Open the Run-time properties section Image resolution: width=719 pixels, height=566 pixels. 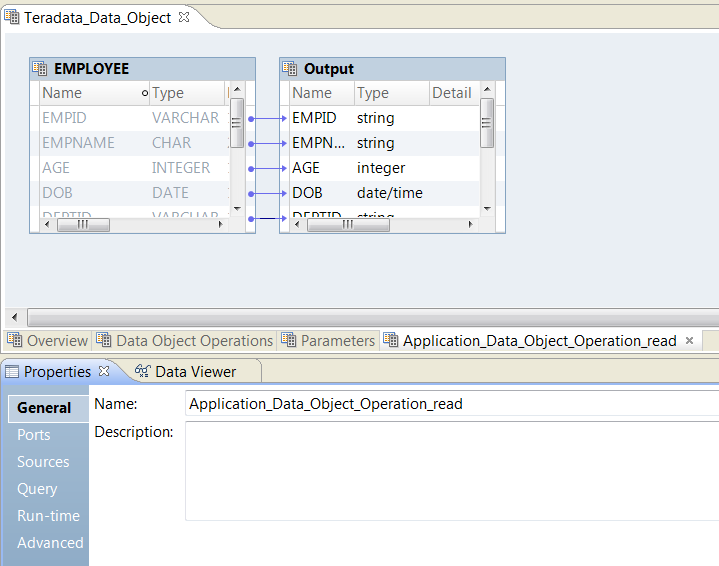pos(49,516)
